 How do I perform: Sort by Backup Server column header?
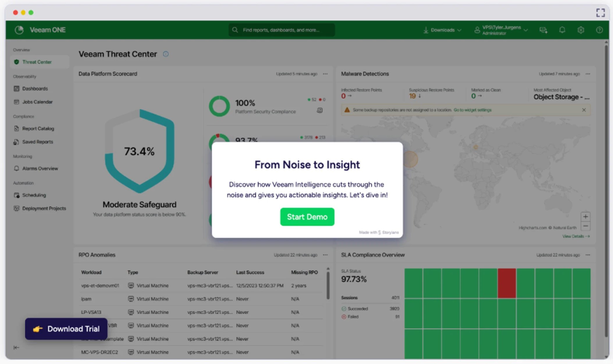point(202,272)
